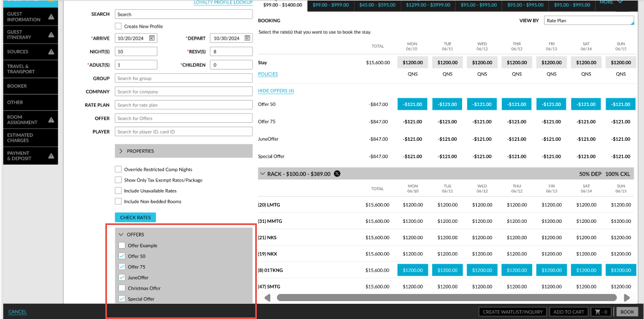Click warning icon beside Sources
Screen dimensions: 644x319
pos(52,52)
